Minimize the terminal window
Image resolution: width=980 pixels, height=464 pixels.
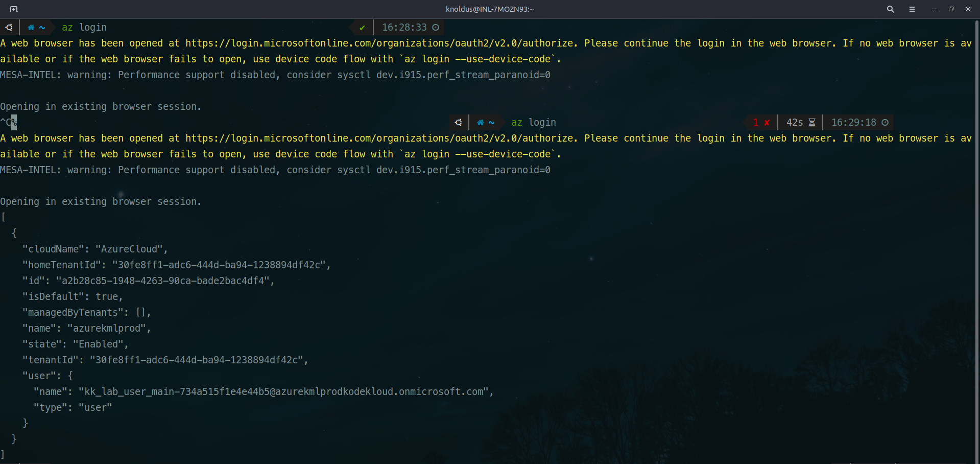tap(934, 9)
